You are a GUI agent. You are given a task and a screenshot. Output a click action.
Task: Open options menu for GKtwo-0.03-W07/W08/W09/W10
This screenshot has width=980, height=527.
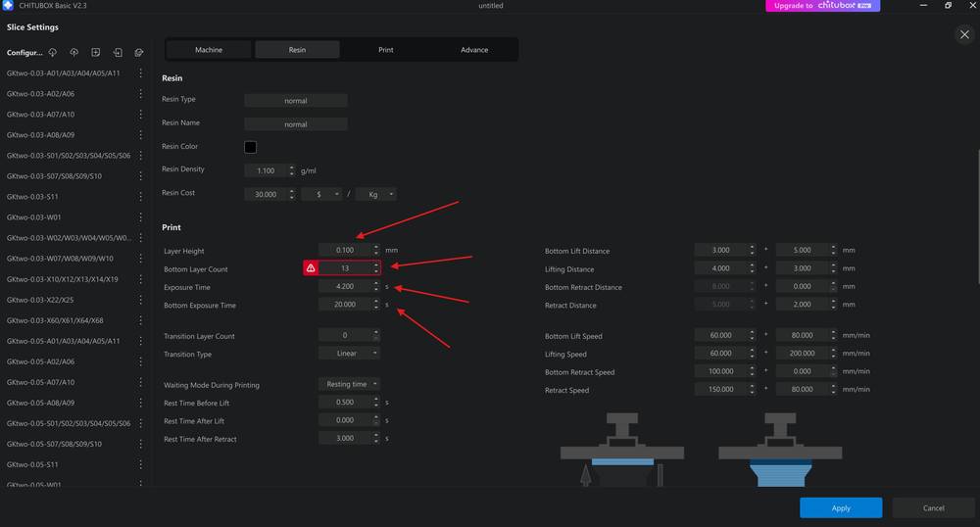point(140,259)
